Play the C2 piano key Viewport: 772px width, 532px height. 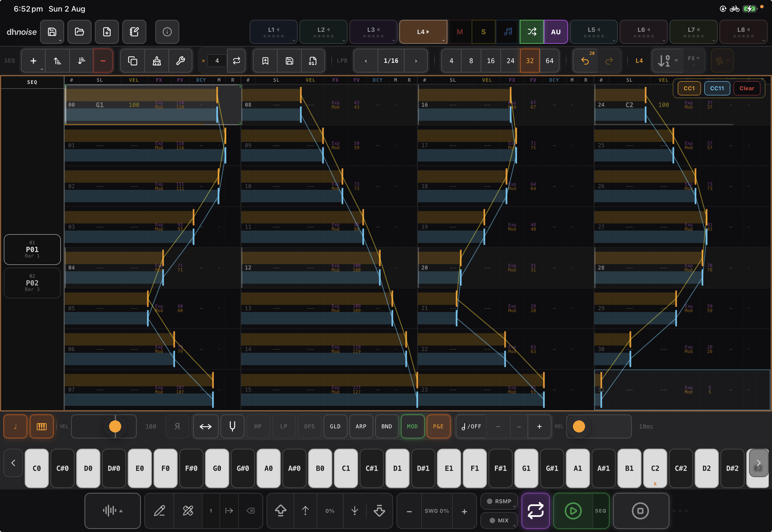[x=655, y=468]
